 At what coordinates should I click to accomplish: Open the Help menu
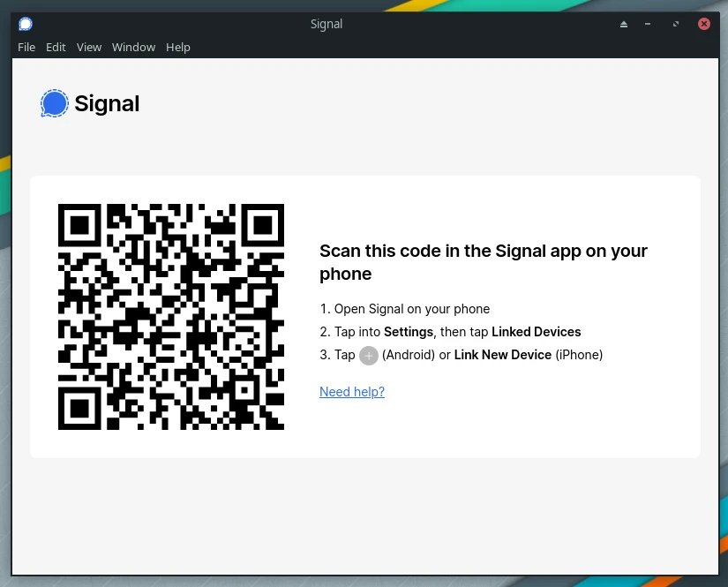178,48
